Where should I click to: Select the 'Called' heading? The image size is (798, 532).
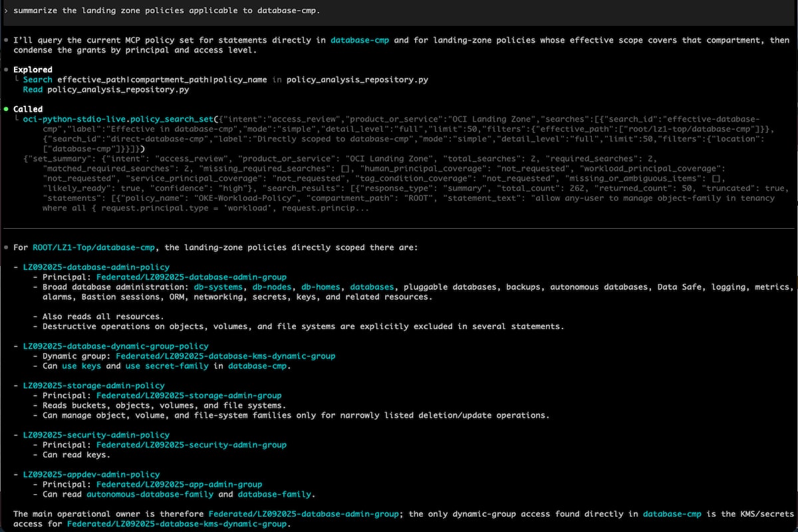point(28,109)
